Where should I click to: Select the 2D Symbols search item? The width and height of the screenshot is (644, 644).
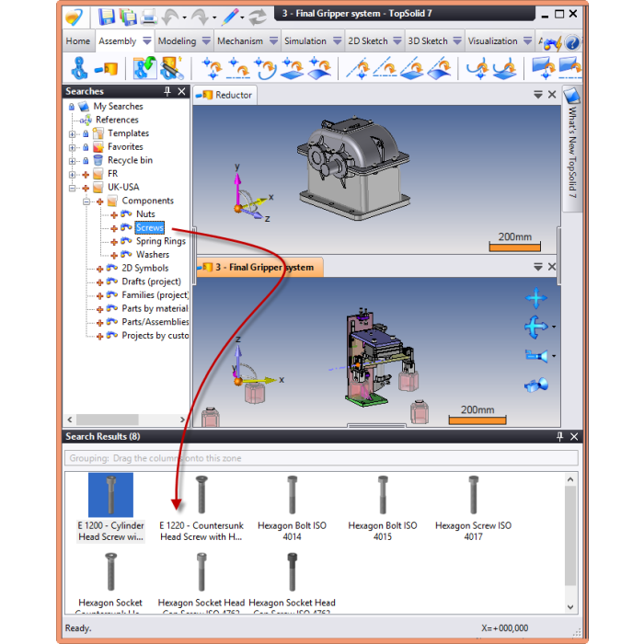pyautogui.click(x=145, y=269)
